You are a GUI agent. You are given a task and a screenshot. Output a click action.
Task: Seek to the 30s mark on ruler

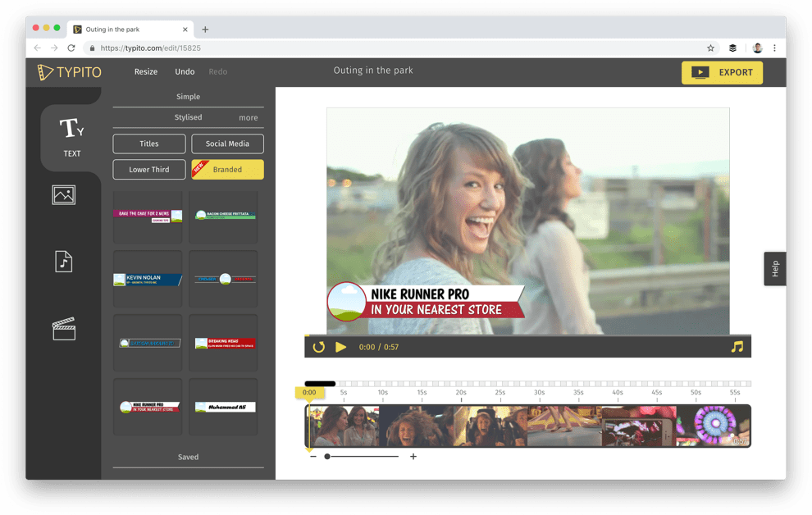point(539,393)
